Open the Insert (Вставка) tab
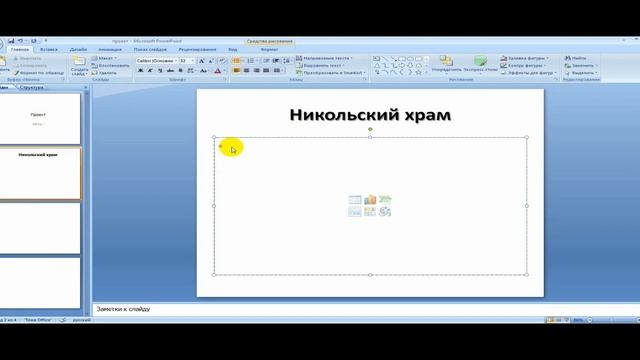This screenshot has height=360, width=640. tap(49, 49)
